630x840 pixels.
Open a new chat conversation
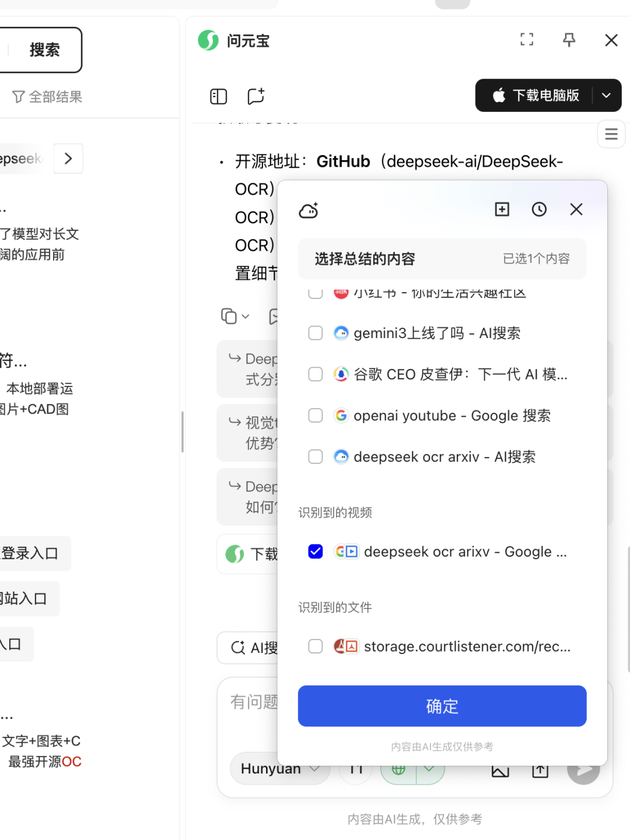[x=256, y=96]
